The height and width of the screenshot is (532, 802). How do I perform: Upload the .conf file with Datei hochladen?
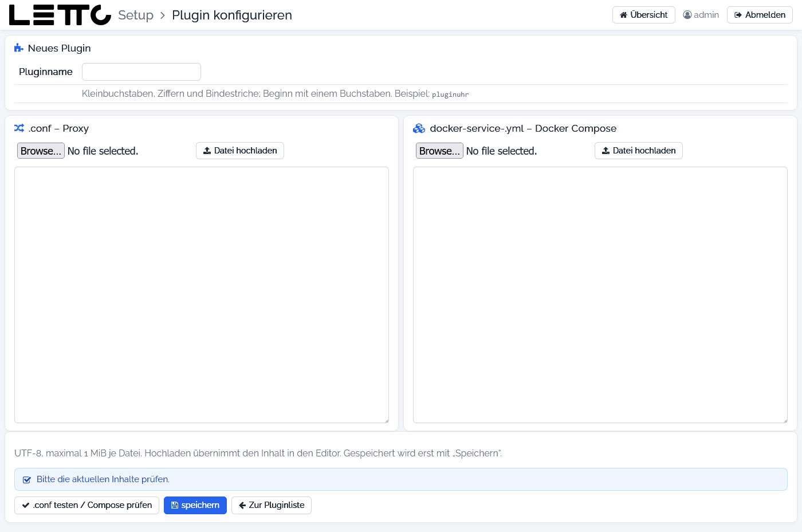(240, 151)
